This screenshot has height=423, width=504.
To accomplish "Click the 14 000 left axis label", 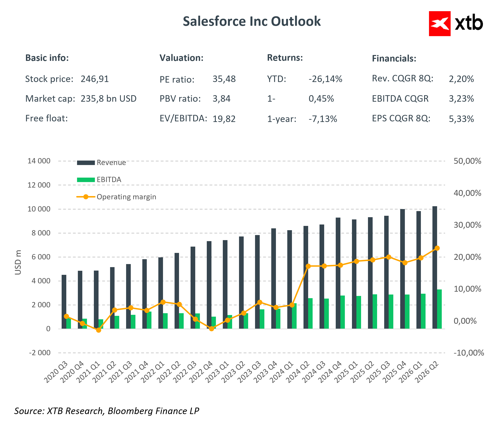I will pos(39,161).
